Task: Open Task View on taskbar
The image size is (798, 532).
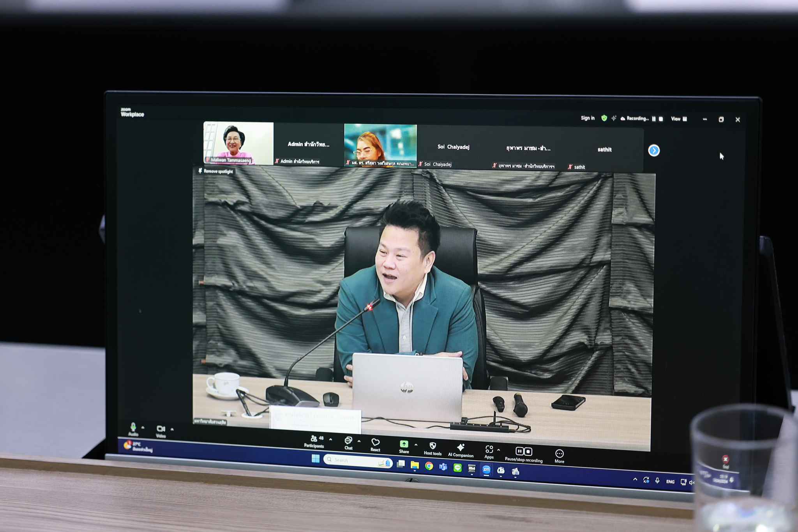Action: (401, 464)
